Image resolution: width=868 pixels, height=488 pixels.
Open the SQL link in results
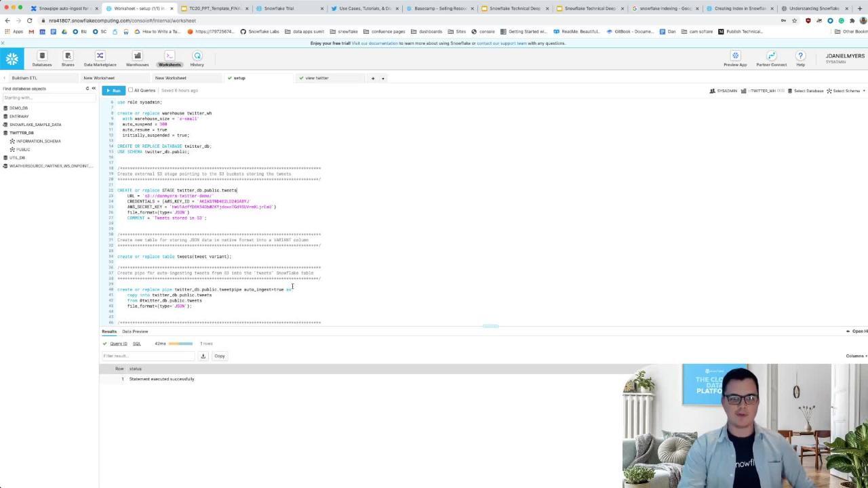(136, 344)
